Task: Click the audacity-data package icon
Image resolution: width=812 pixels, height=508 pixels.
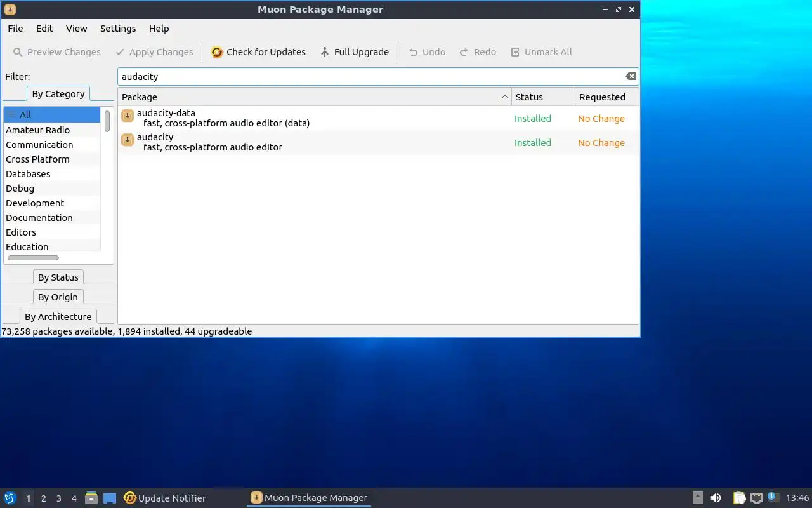Action: pyautogui.click(x=128, y=116)
